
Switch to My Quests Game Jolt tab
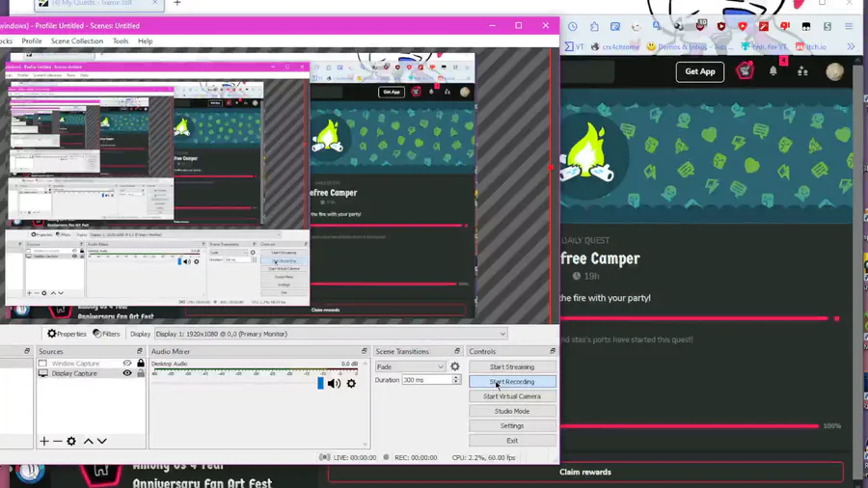click(x=98, y=4)
